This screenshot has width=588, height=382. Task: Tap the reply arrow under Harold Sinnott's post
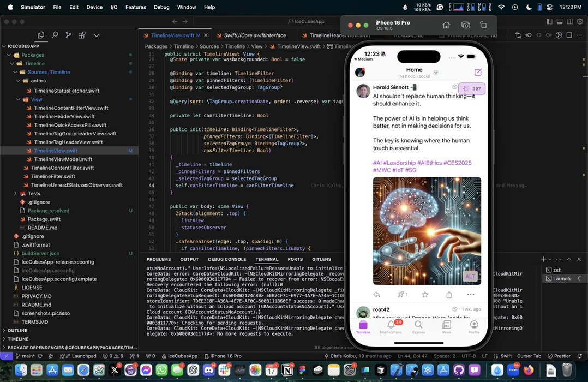point(377,295)
